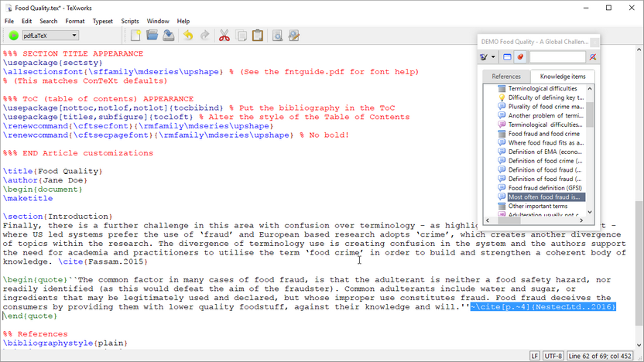Undo the last edit via toolbar arrow

[x=188, y=36]
